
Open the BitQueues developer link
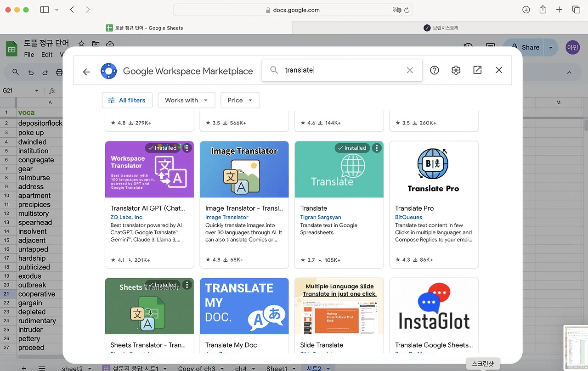click(x=408, y=217)
